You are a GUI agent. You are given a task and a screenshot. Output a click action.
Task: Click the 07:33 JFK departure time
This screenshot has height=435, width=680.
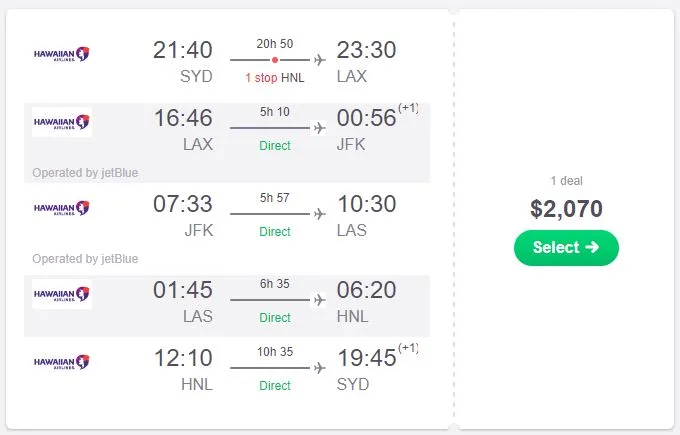tap(183, 204)
